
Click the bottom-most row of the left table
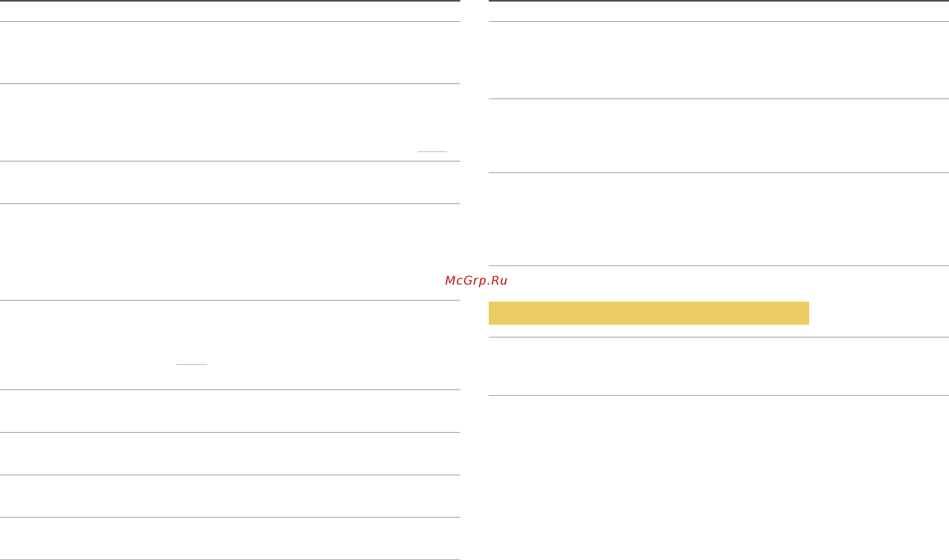coord(230,538)
